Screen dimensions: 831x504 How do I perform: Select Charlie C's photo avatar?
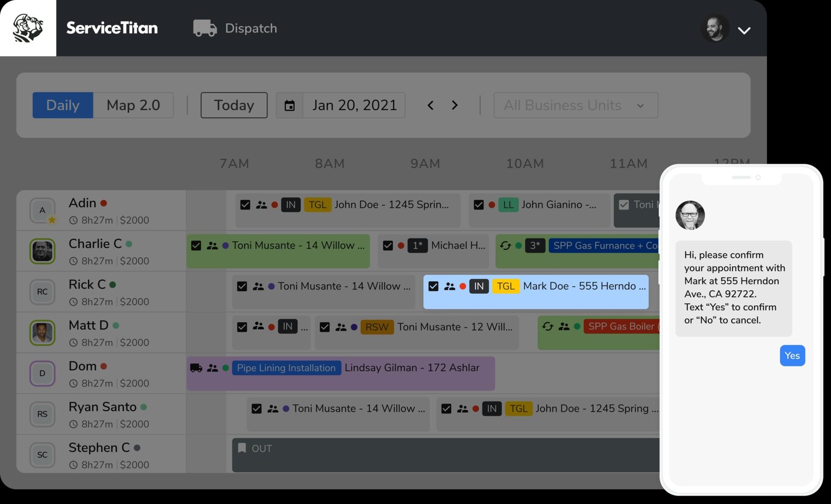pyautogui.click(x=42, y=251)
